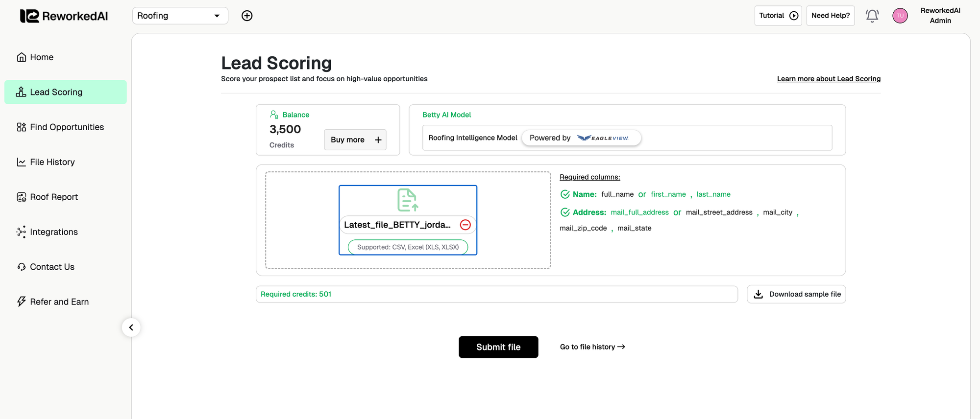Open File History from sidebar

pos(52,162)
